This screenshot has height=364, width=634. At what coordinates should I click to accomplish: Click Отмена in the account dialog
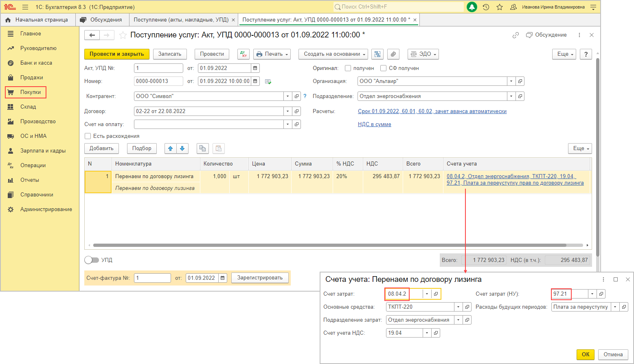[x=613, y=355]
